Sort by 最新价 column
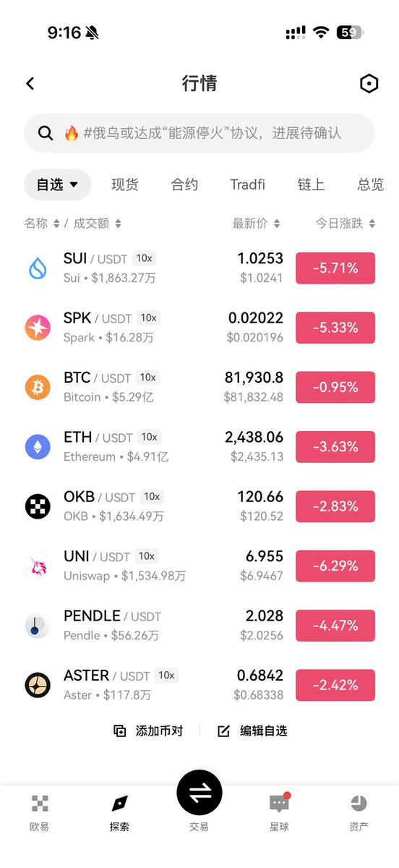 click(256, 224)
